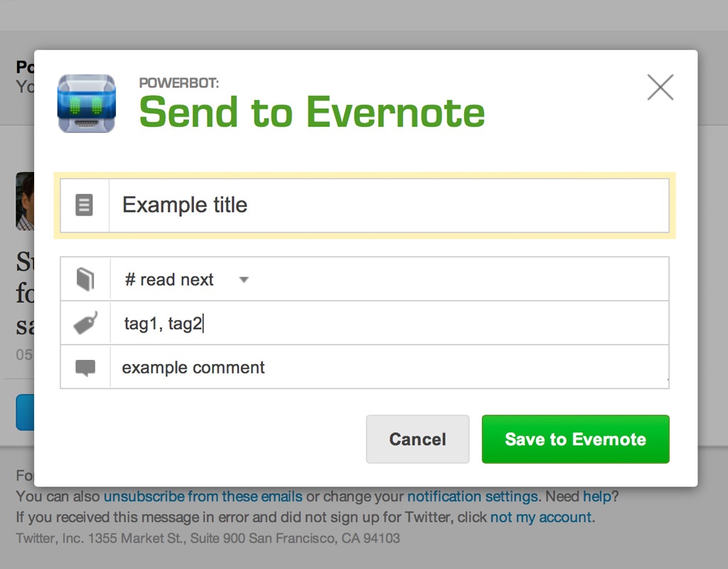Click the comment speech bubble icon
The width and height of the screenshot is (728, 569).
coord(85,368)
